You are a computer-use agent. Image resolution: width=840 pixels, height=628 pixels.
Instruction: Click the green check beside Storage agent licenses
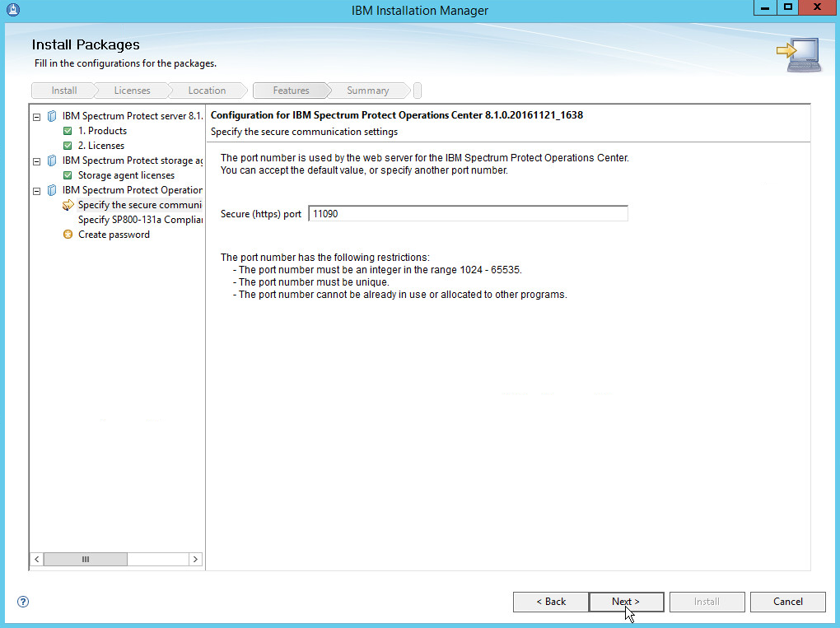(68, 175)
